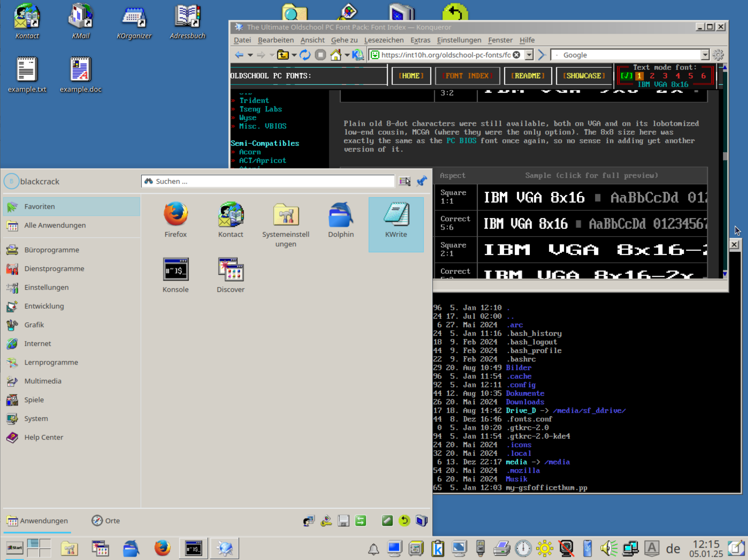Click the [README] page button
748x560 pixels.
(x=528, y=76)
